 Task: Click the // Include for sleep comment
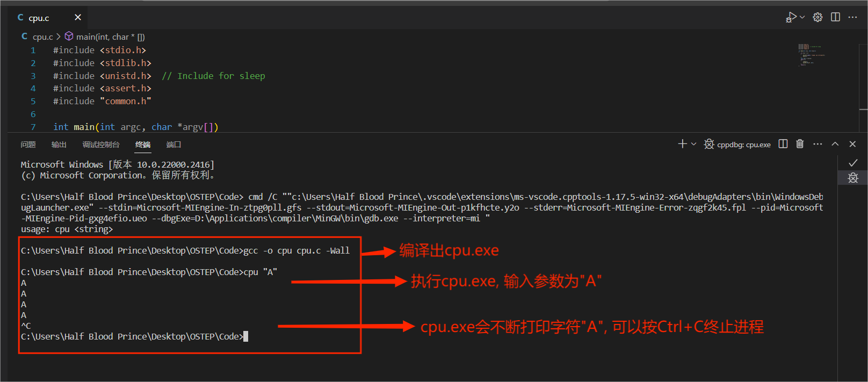(213, 76)
